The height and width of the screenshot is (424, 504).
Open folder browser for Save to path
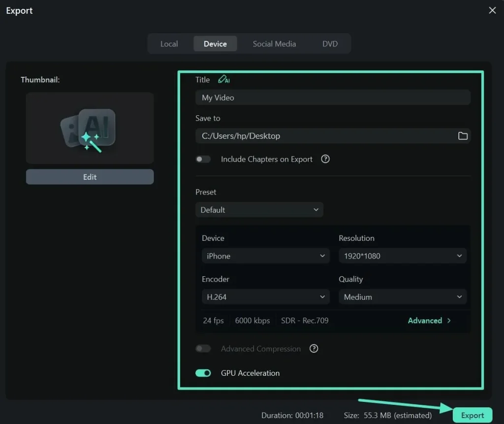(x=463, y=136)
